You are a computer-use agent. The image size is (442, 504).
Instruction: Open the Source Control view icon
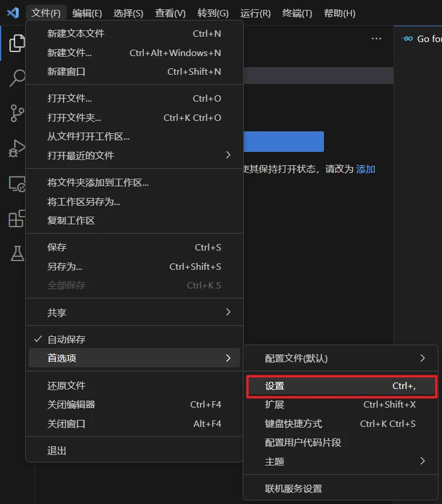pyautogui.click(x=17, y=113)
